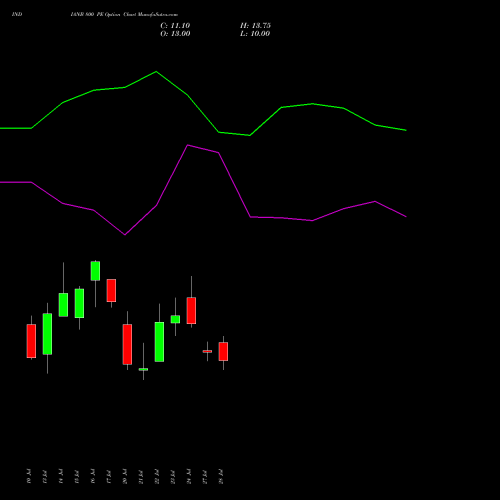Image resolution: width=500 pixels, height=500 pixels.
Task: Select the last red candlestick on the chart
Action: (x=223, y=351)
